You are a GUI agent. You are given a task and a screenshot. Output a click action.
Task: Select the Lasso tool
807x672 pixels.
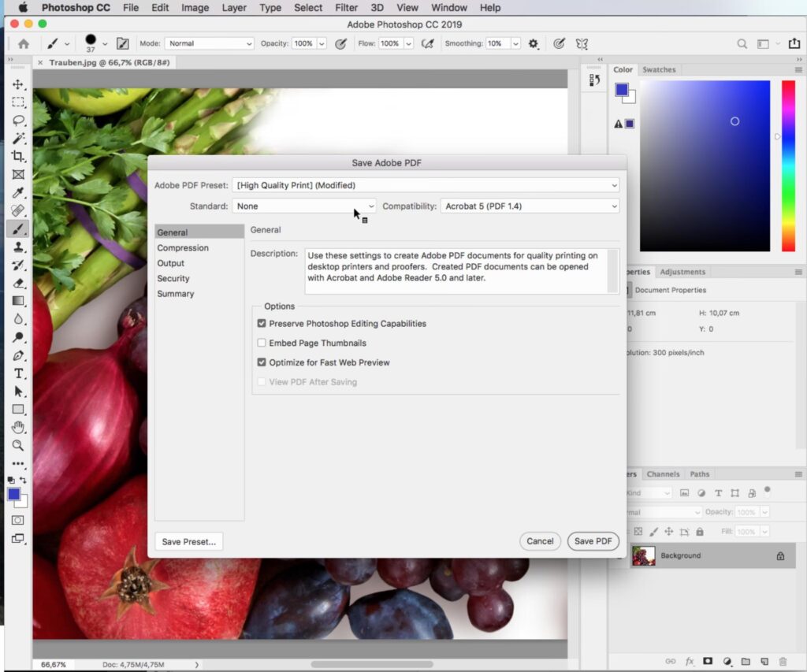click(x=18, y=121)
